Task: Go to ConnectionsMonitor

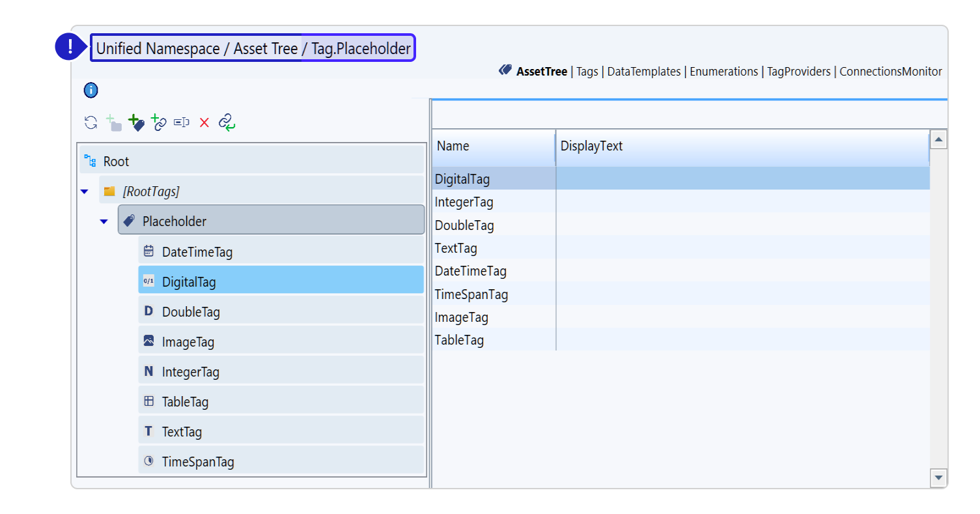Action: pos(890,72)
